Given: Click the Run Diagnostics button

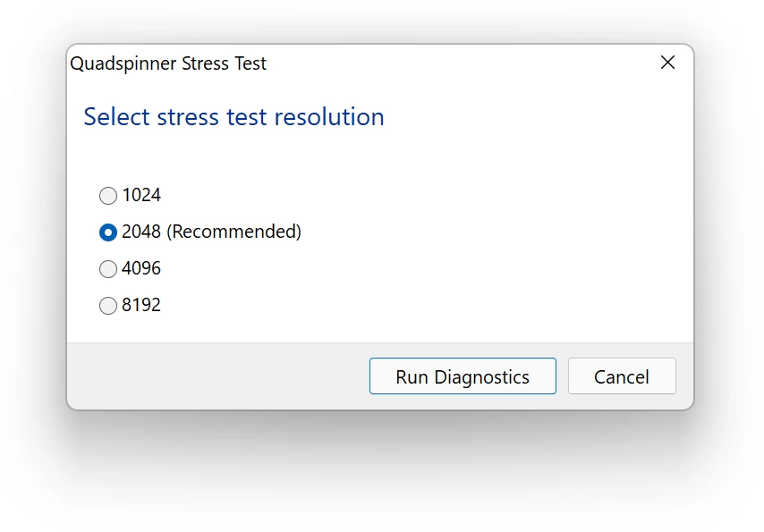Looking at the screenshot, I should (x=463, y=376).
